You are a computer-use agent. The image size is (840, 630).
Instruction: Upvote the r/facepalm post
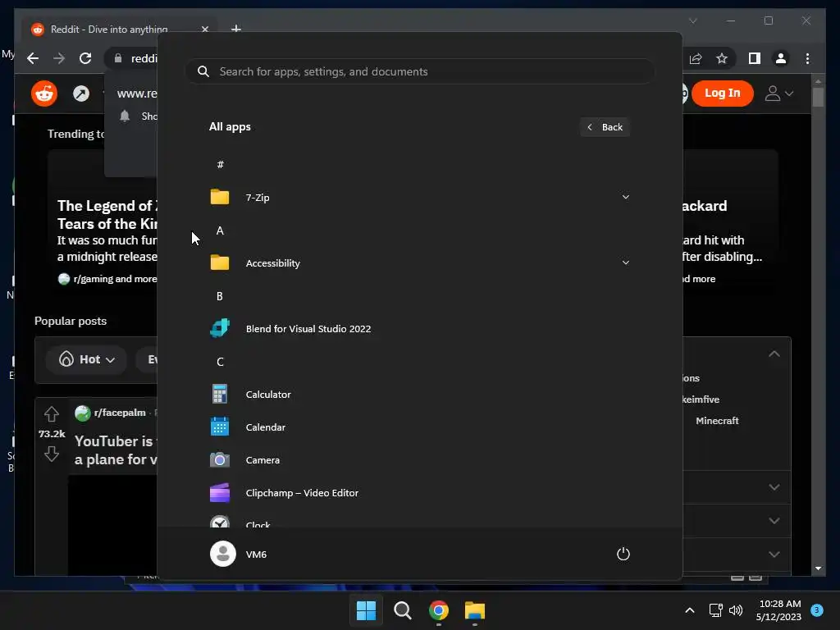[x=52, y=413]
